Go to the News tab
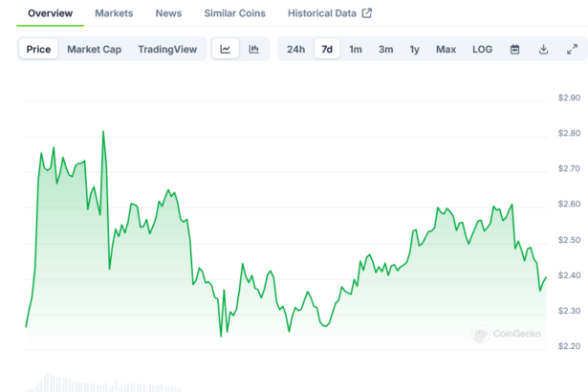588x392 pixels. tap(168, 13)
